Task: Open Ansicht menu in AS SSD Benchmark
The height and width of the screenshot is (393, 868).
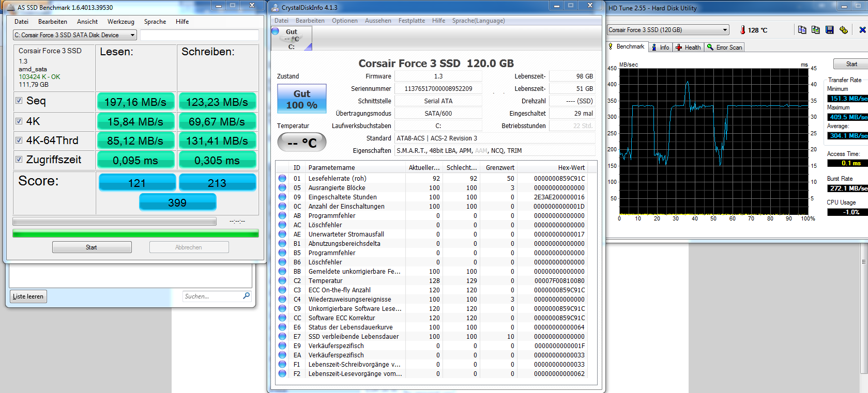Action: (87, 22)
